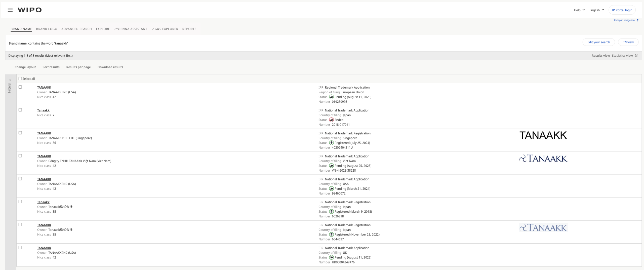Open the REPORTS tab
The image size is (644, 270).
[189, 29]
